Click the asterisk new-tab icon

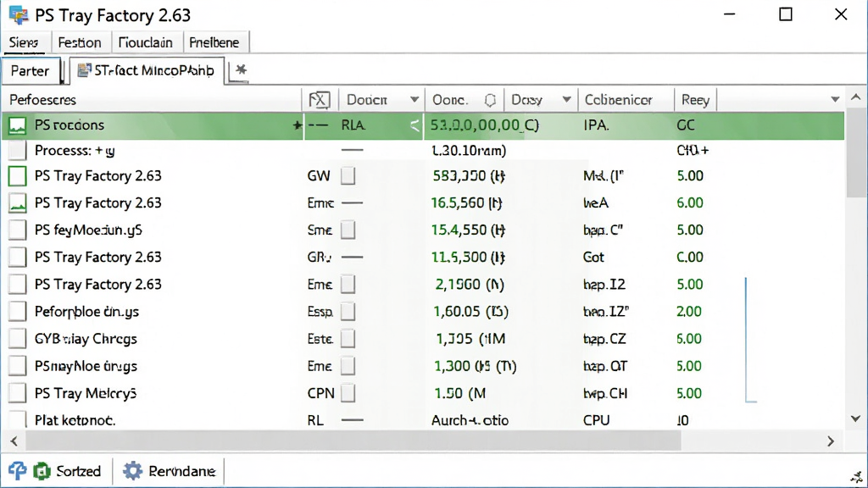241,69
